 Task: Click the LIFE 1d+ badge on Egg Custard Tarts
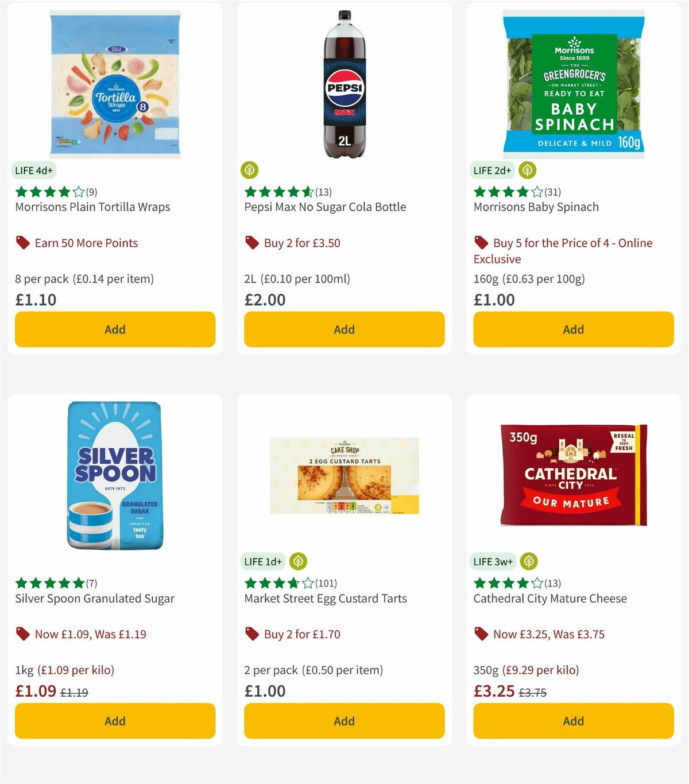(262, 561)
